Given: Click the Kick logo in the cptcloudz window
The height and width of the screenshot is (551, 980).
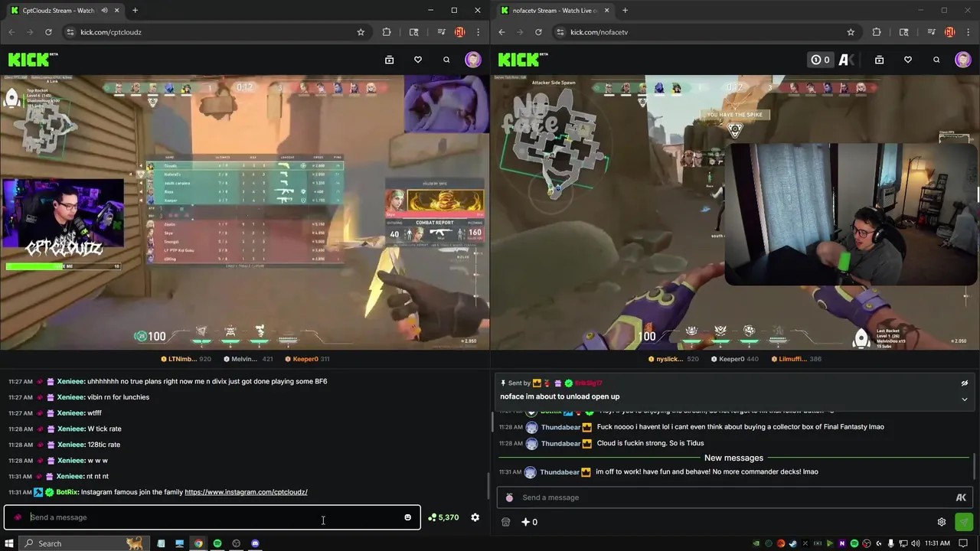Looking at the screenshot, I should pyautogui.click(x=33, y=60).
